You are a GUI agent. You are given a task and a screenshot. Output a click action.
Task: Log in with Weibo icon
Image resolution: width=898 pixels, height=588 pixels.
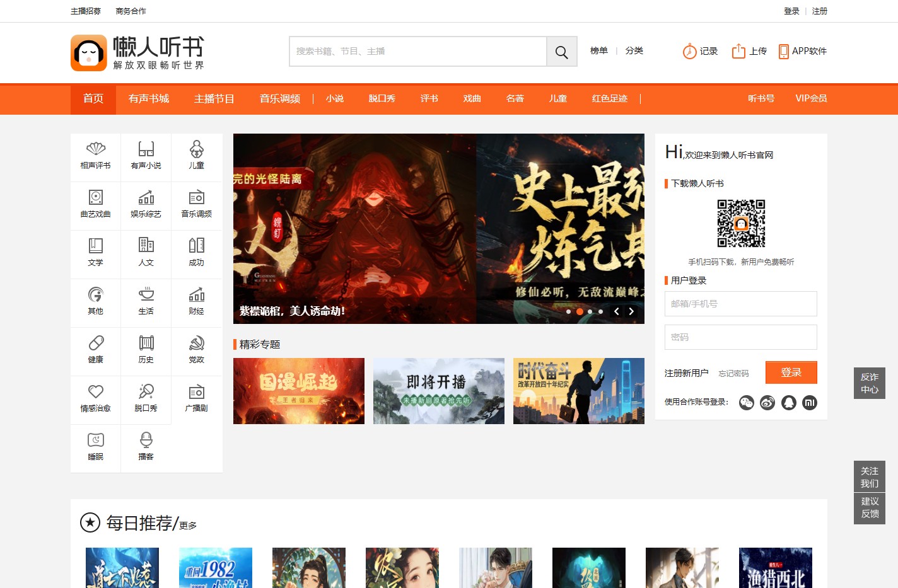pos(767,403)
